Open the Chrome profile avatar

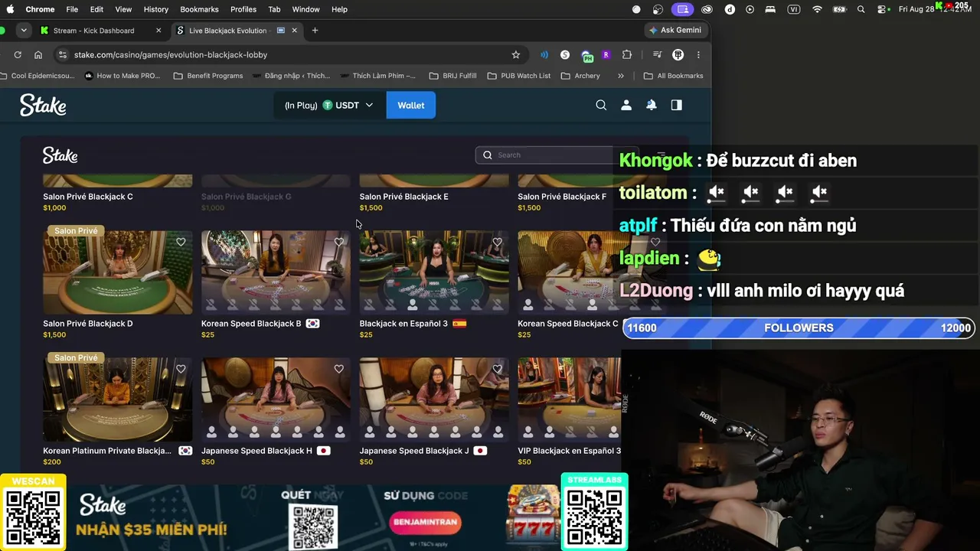coord(678,55)
